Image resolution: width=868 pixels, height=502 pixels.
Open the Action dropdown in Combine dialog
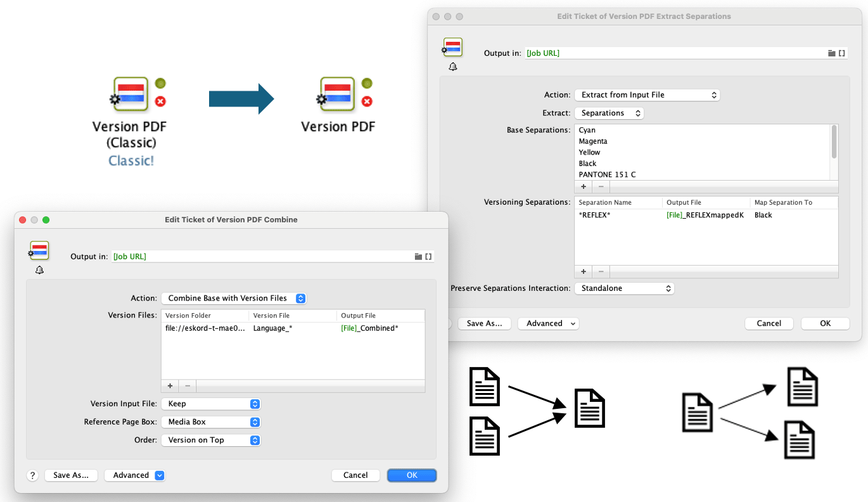click(x=233, y=298)
